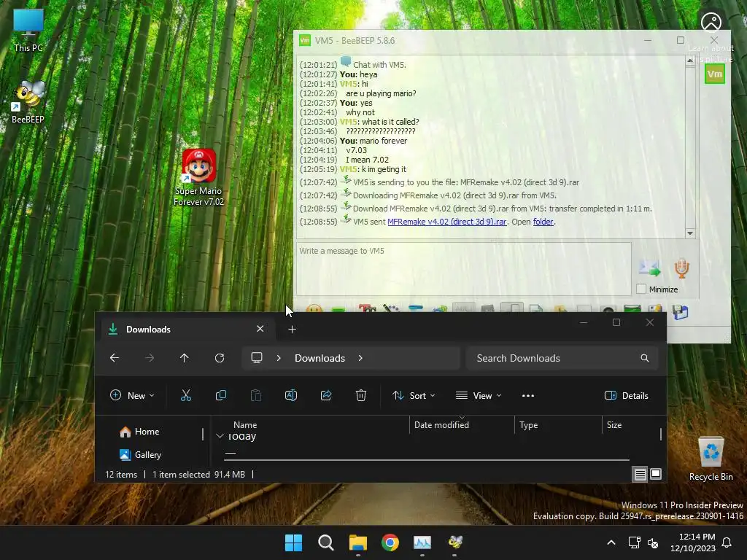This screenshot has width=747, height=560.
Task: Click the chat scrollbar up arrow
Action: click(x=690, y=61)
